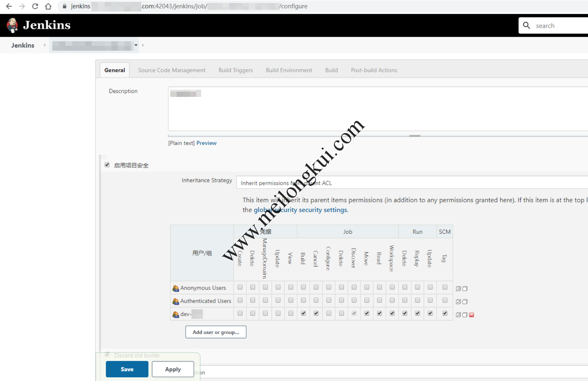The height and width of the screenshot is (381, 588).
Task: Click the Jenkins breadcrumb link
Action: (x=23, y=45)
